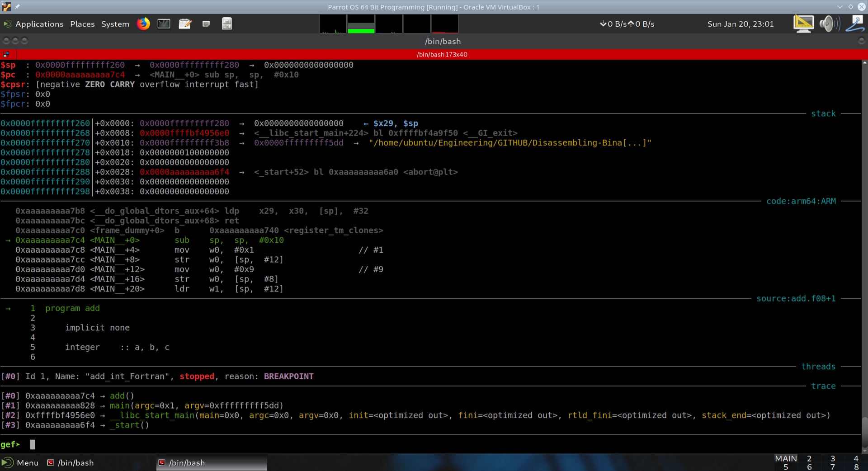The width and height of the screenshot is (868, 471).
Task: Open the text editor notepad icon
Action: point(185,24)
